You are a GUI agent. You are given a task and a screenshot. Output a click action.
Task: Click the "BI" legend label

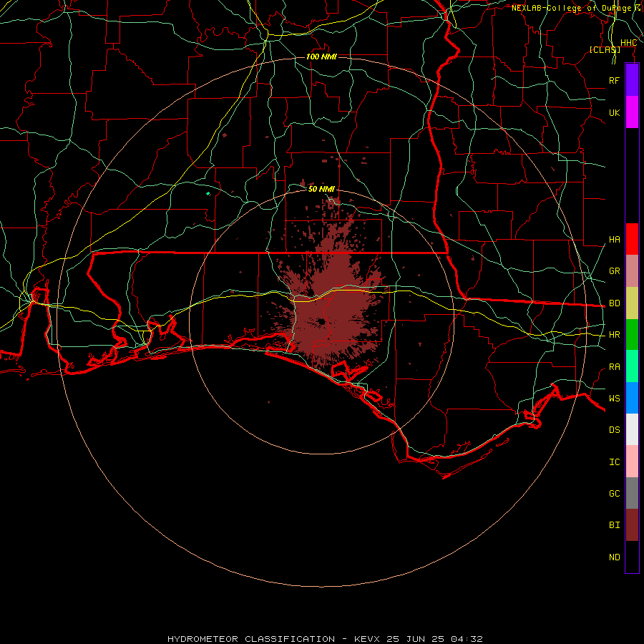click(x=614, y=525)
